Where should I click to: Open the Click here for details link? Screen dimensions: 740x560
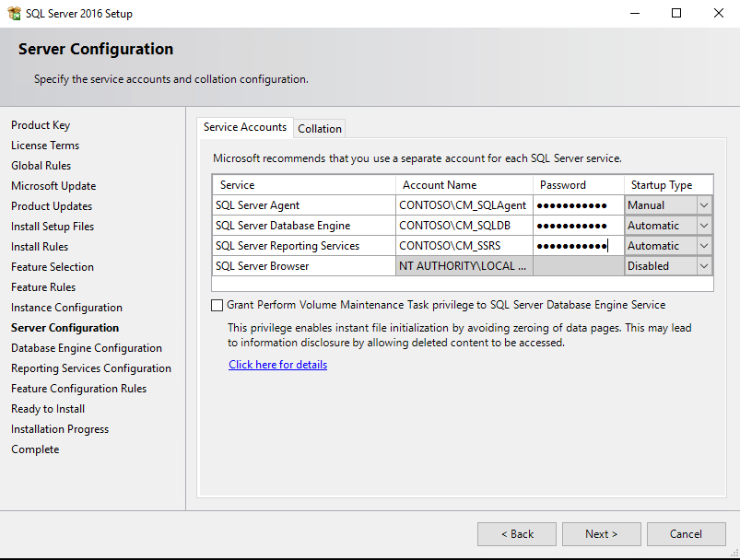point(278,365)
